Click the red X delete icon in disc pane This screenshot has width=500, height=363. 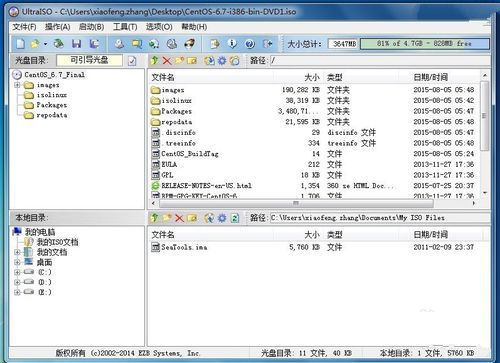(x=167, y=60)
